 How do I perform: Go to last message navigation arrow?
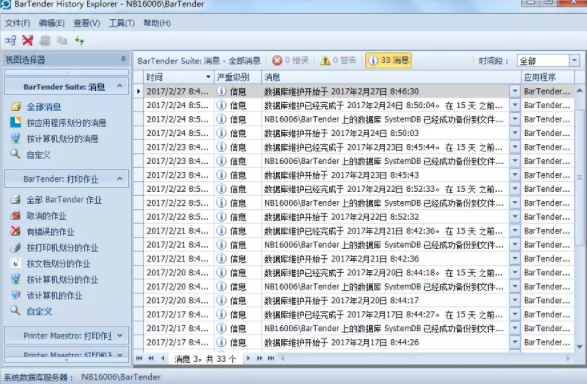point(271,358)
